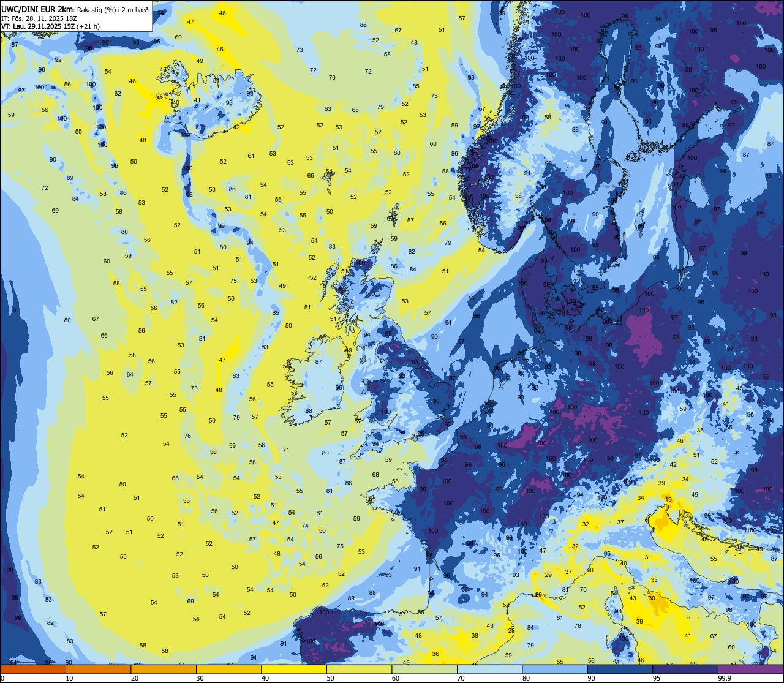Screen dimensions: 784x683
Task: Click the humidity value '74' on the map
Action: pyautogui.click(x=305, y=526)
